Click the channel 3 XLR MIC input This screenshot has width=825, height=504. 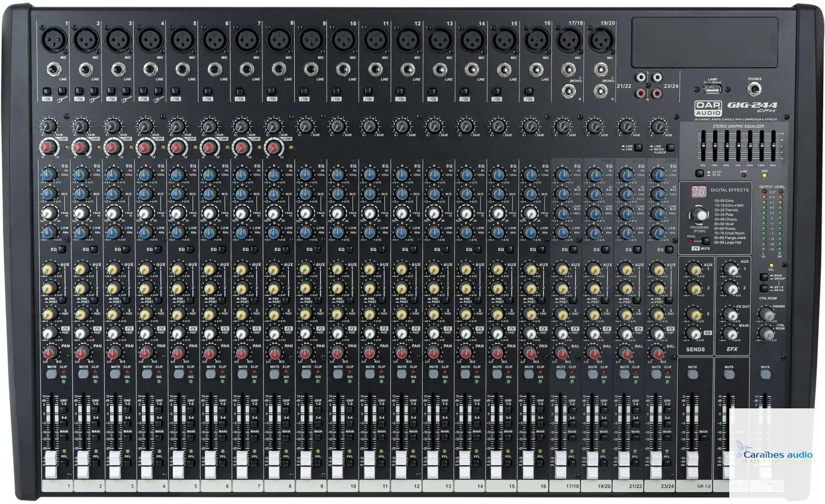pyautogui.click(x=119, y=40)
